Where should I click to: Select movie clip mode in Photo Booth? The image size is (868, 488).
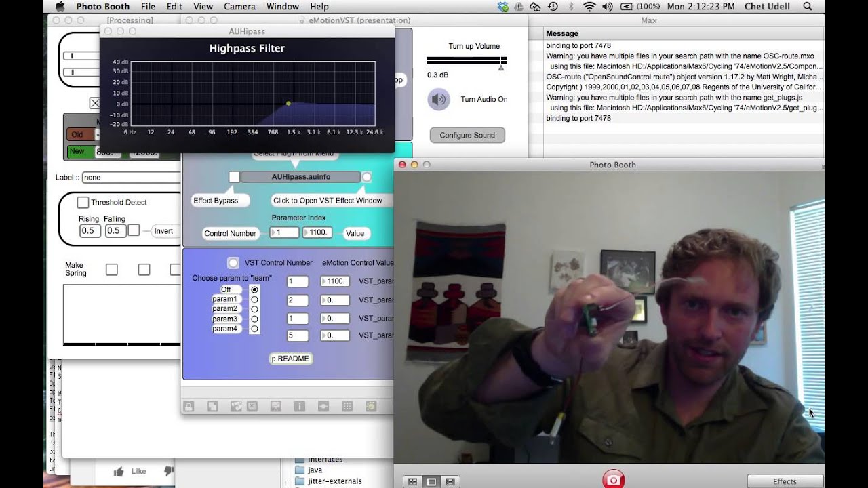pyautogui.click(x=450, y=482)
